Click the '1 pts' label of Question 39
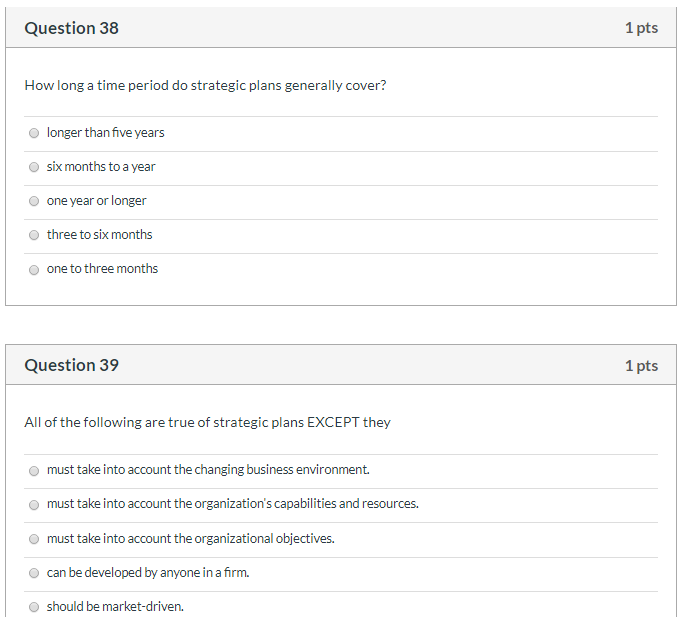 point(641,365)
